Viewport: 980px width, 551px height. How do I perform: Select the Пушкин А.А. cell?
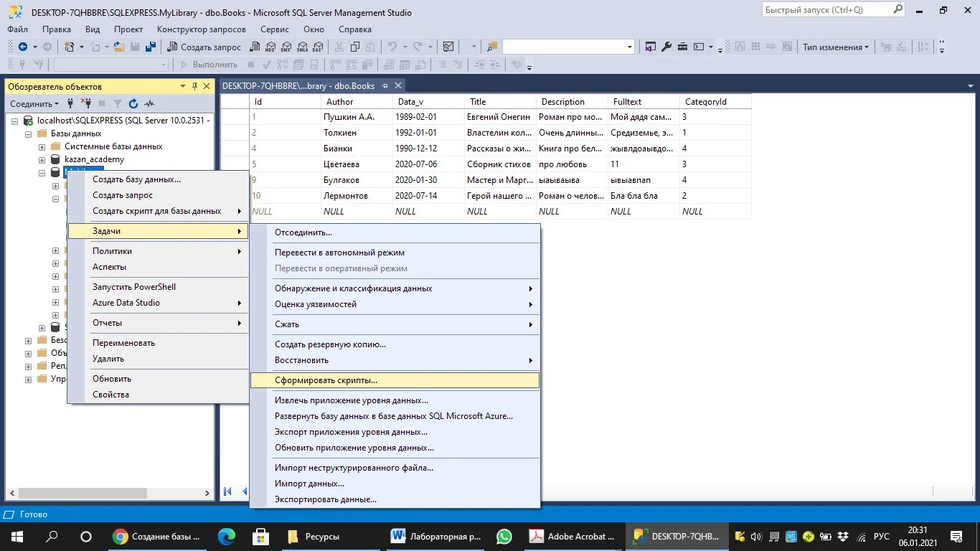(357, 116)
